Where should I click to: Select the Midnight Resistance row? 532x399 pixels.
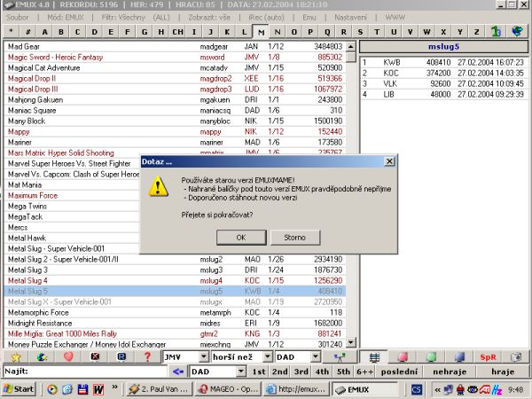pos(175,323)
